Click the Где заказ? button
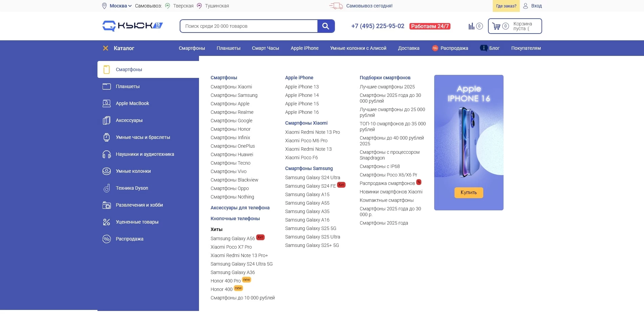The height and width of the screenshot is (314, 644). (506, 6)
